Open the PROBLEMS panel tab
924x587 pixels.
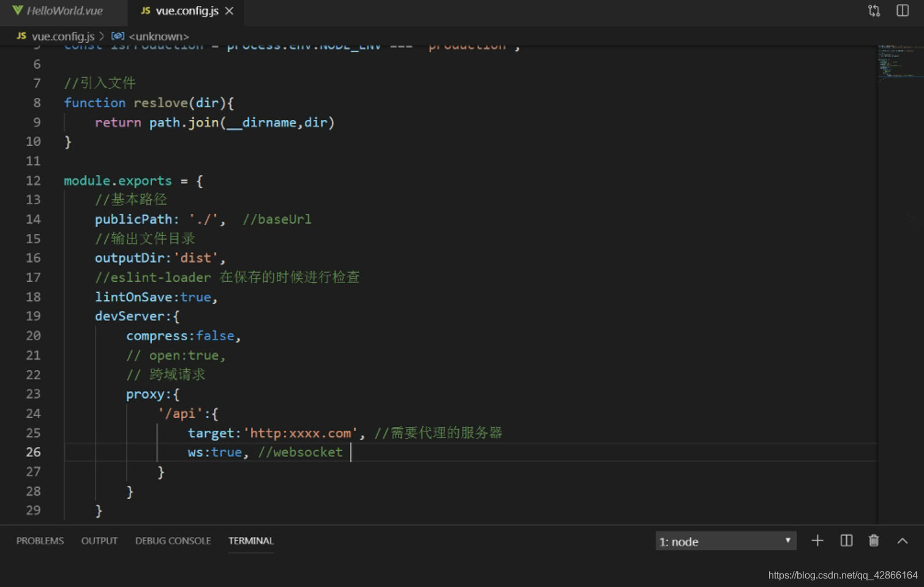[x=40, y=540]
